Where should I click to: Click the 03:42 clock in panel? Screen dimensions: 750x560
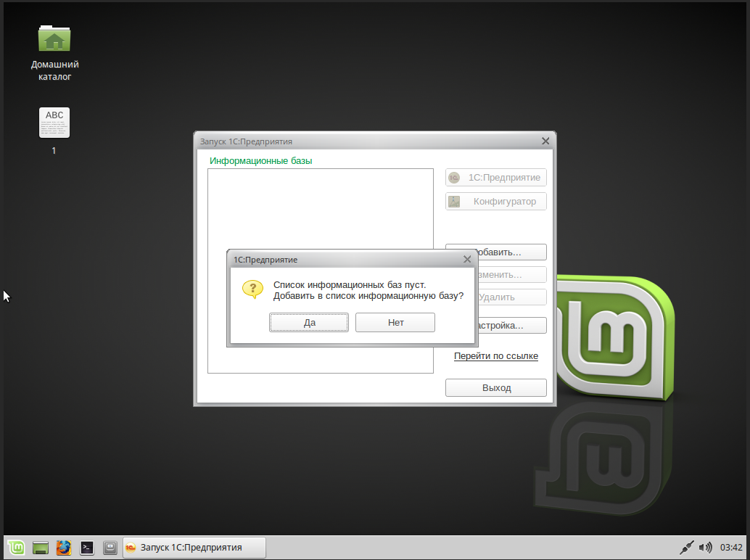(731, 547)
